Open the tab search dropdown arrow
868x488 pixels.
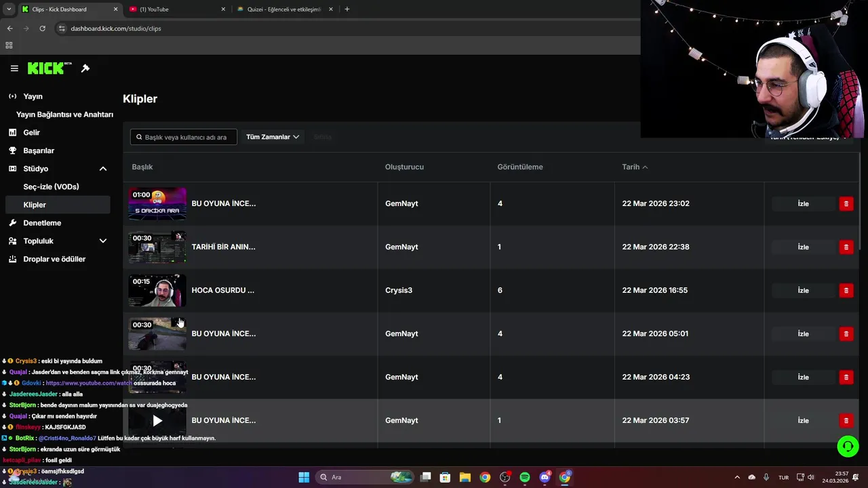(9, 9)
